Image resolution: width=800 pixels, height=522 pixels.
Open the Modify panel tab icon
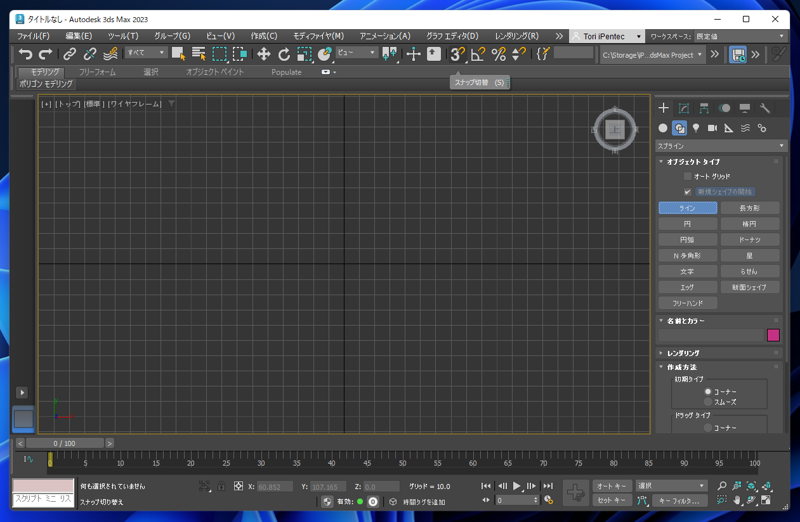click(x=684, y=108)
